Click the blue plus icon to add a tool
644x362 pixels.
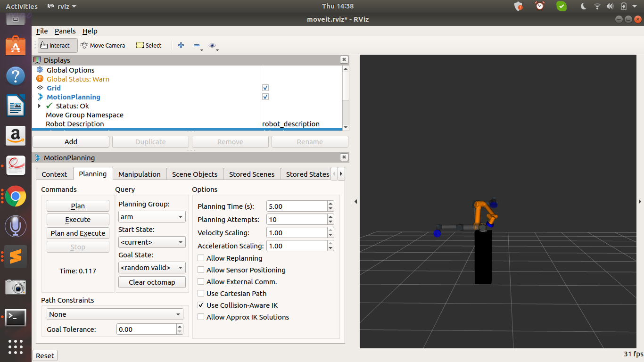181,45
